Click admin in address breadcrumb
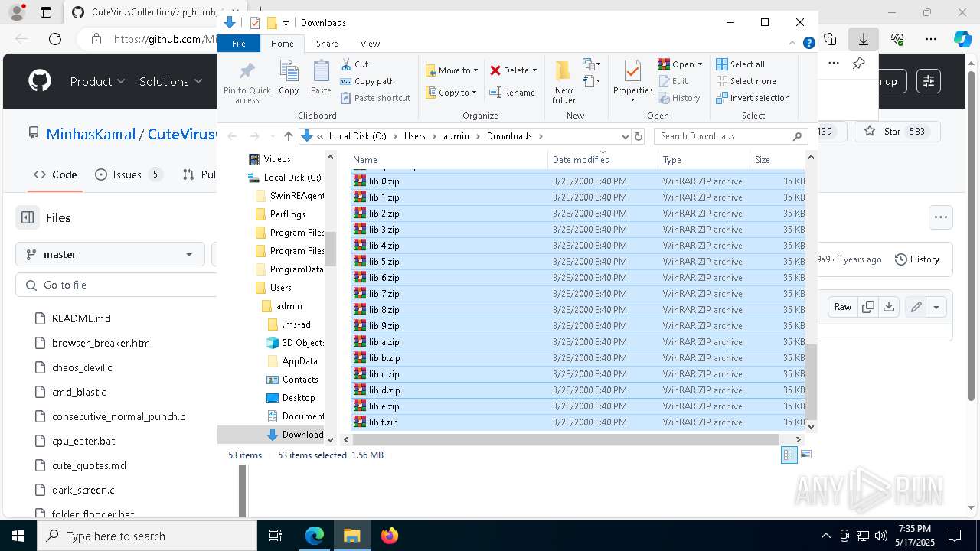 click(x=456, y=136)
